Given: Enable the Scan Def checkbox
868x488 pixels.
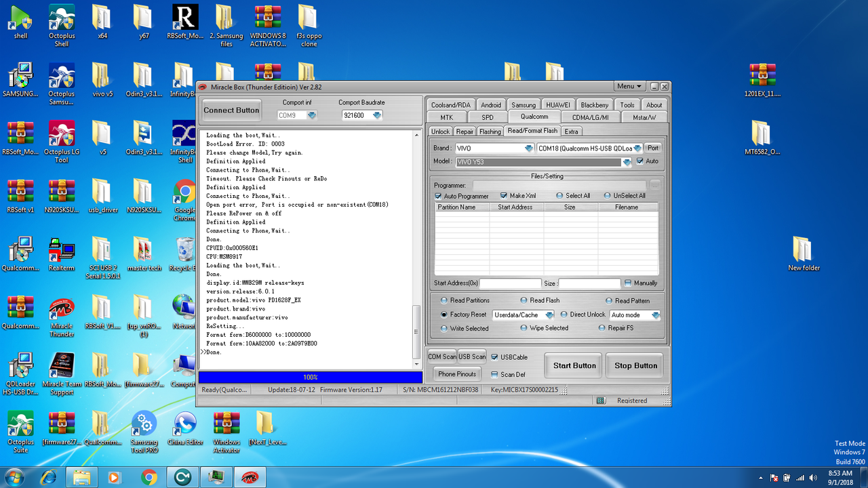Looking at the screenshot, I should 494,374.
